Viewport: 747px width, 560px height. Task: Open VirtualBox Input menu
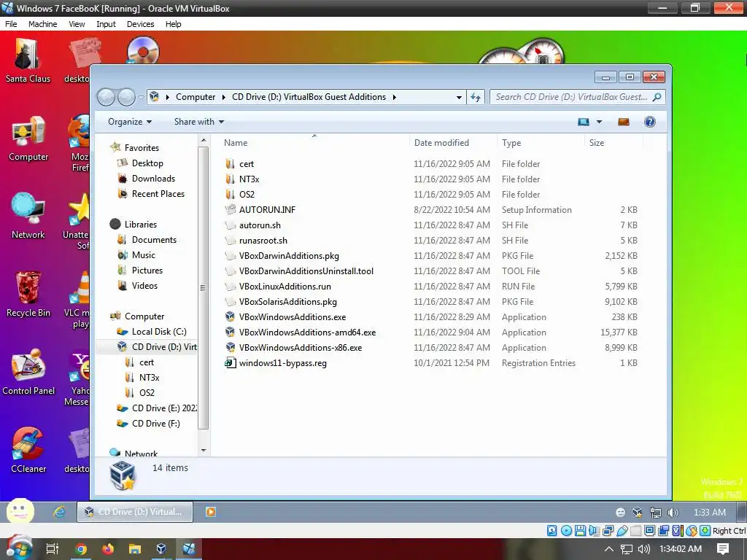pyautogui.click(x=106, y=24)
